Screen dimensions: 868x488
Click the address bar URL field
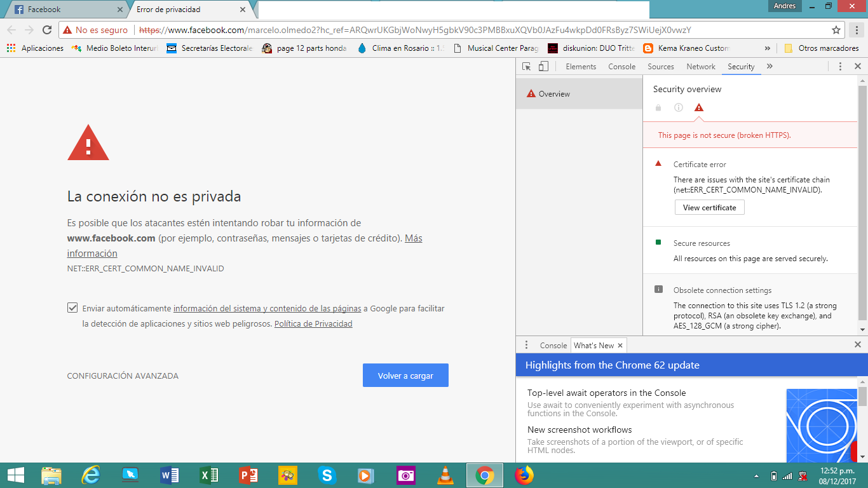tap(482, 30)
